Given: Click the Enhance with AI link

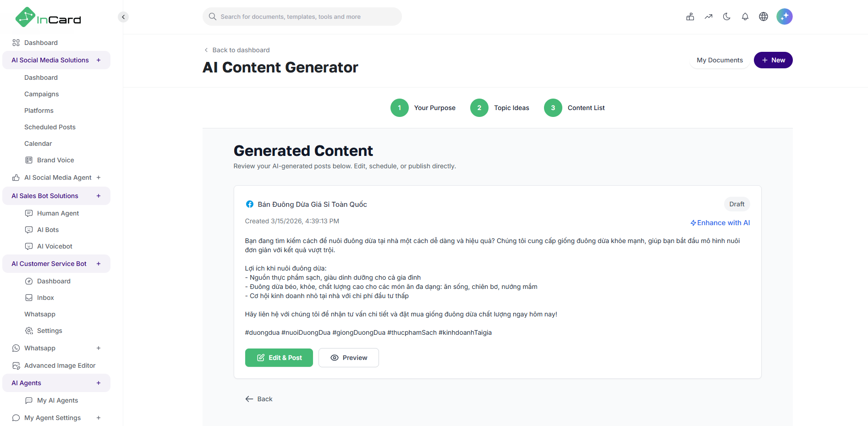Looking at the screenshot, I should click(x=720, y=222).
